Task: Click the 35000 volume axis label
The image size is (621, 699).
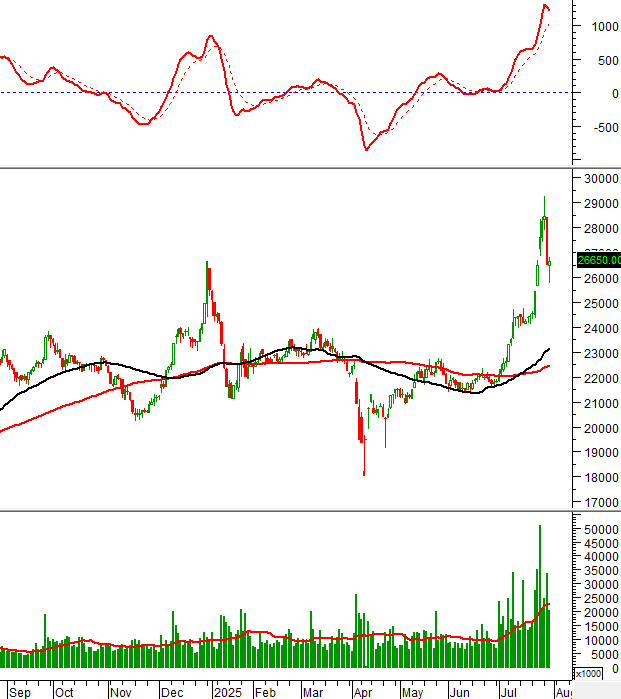Action: point(601,571)
